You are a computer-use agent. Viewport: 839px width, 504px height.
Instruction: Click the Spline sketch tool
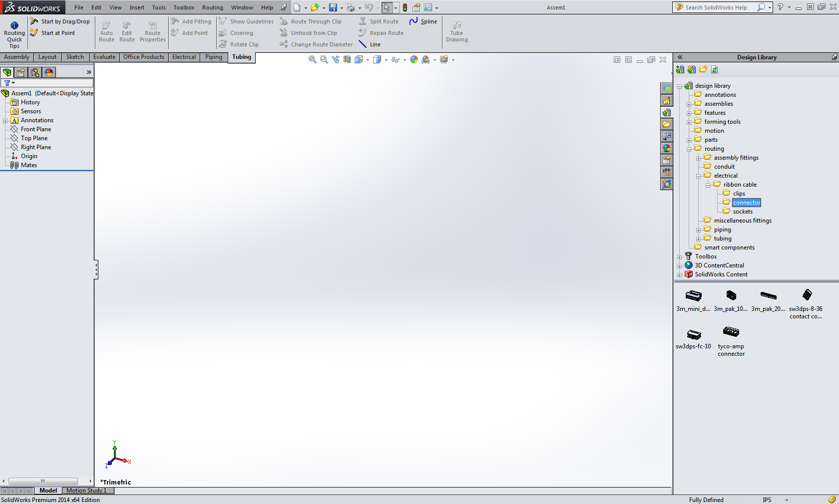pyautogui.click(x=423, y=21)
